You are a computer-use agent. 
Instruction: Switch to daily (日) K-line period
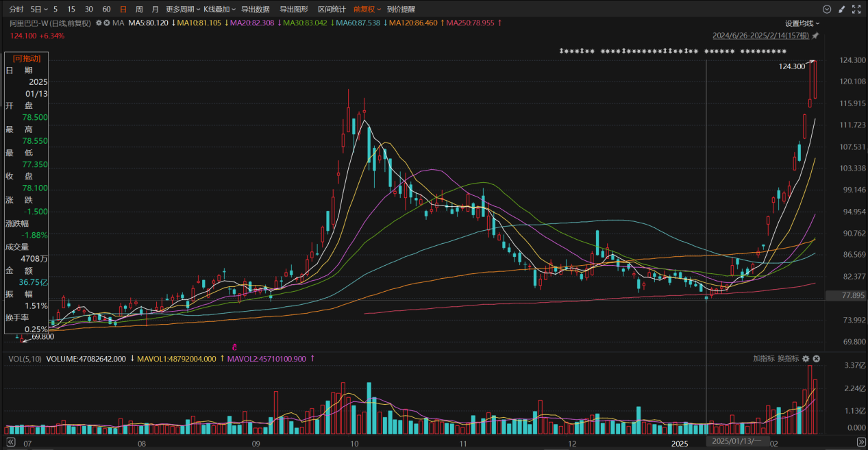pos(123,10)
